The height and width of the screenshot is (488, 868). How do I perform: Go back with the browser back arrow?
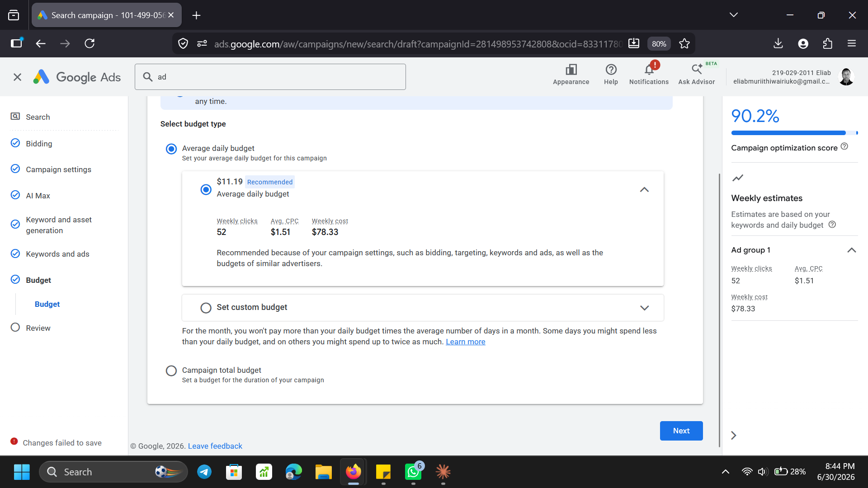pyautogui.click(x=41, y=43)
